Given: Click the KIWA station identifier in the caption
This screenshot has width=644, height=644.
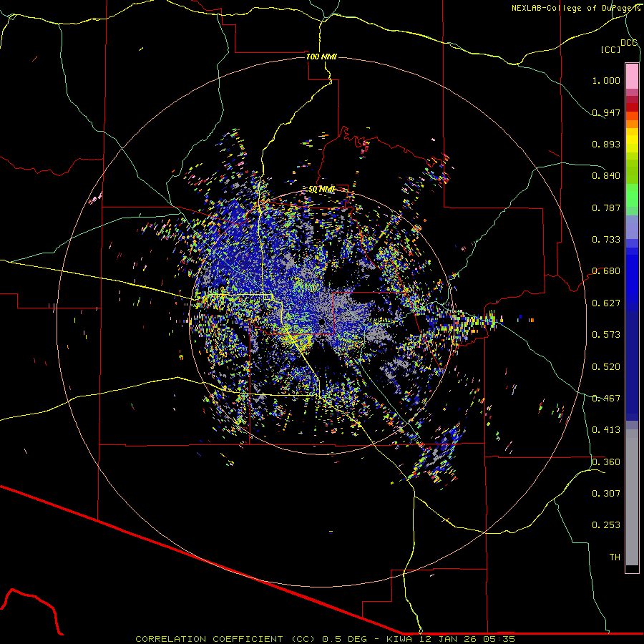Looking at the screenshot, I should (399, 639).
